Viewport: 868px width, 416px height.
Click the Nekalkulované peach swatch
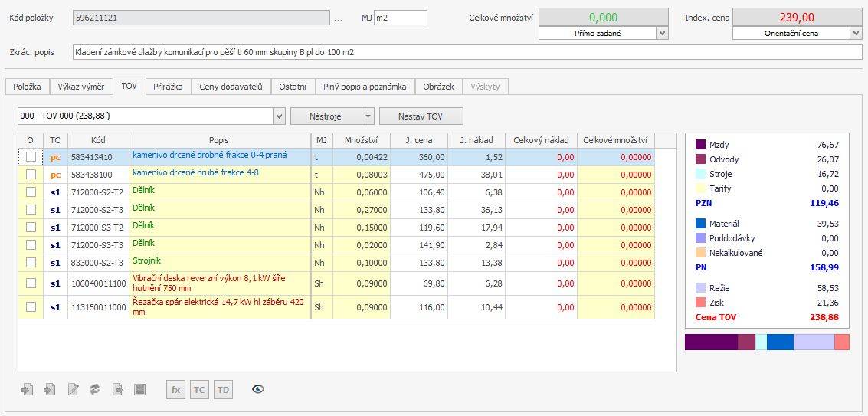click(700, 253)
